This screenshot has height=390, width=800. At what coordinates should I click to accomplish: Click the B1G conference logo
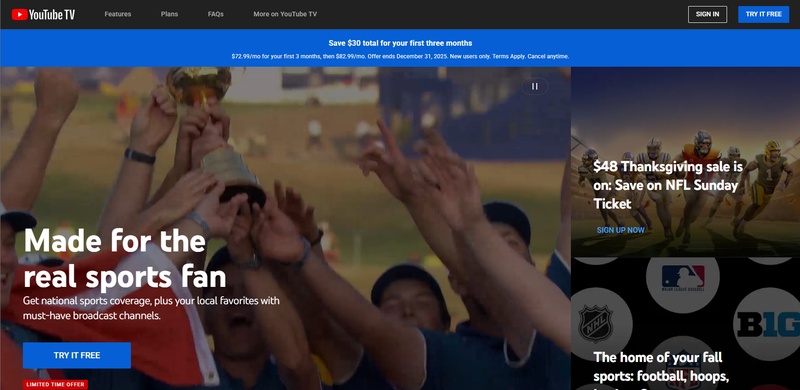point(768,324)
